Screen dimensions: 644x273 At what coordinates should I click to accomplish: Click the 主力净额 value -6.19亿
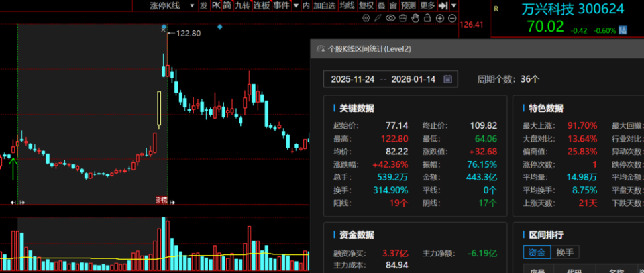coord(482,252)
